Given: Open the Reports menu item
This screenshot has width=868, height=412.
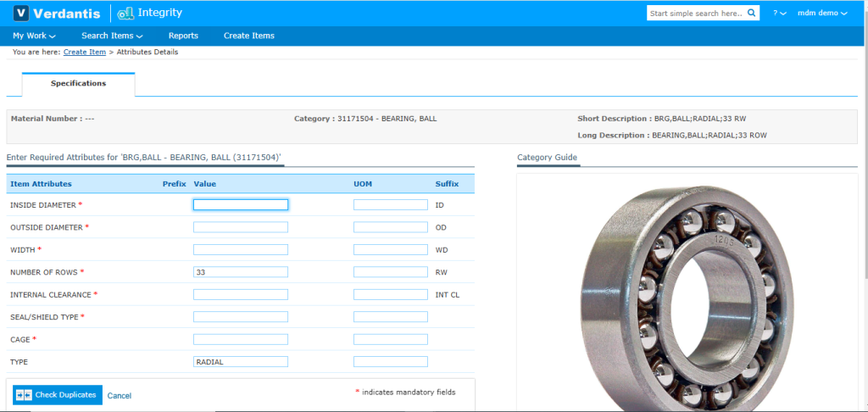Looking at the screenshot, I should coord(183,36).
